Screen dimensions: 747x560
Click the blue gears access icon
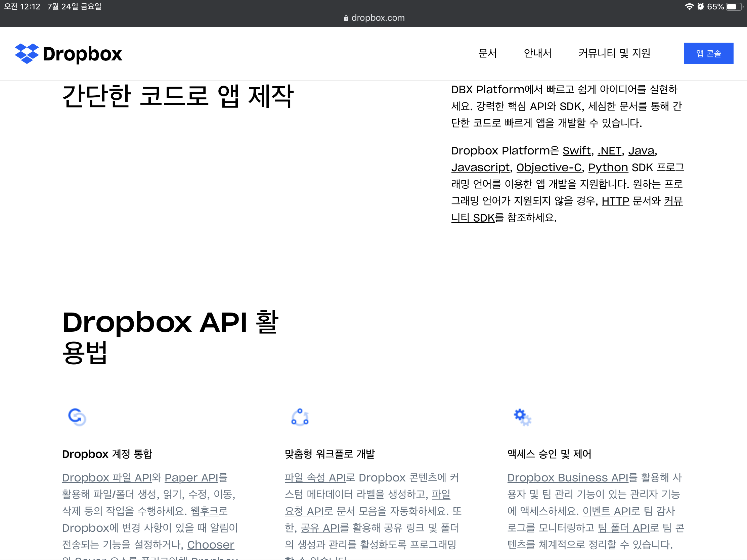pyautogui.click(x=522, y=417)
